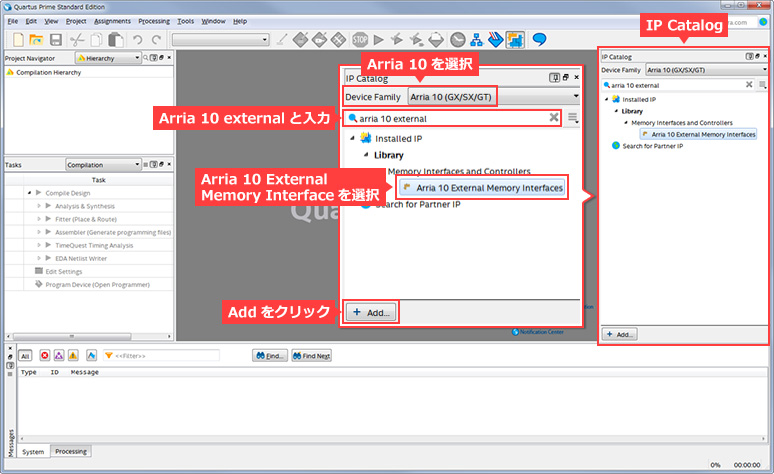Screen dimensions: 774x474
Task: Open the Processing menu
Action: pyautogui.click(x=154, y=21)
